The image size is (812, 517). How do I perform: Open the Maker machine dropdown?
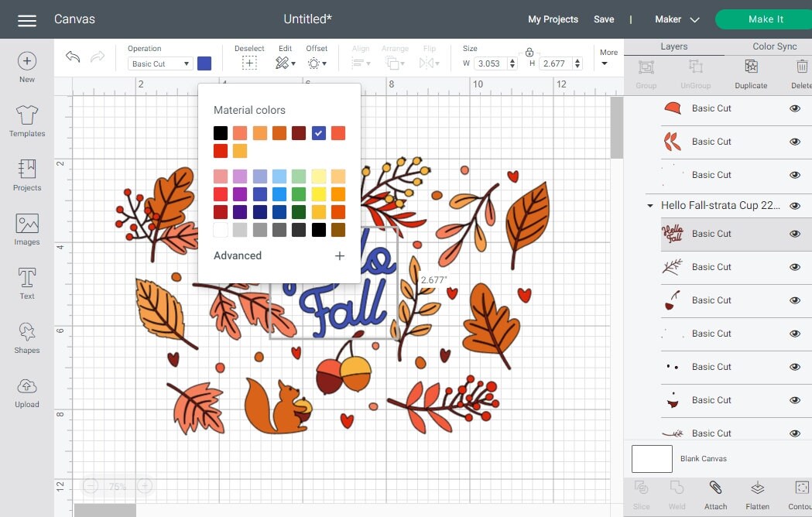point(676,19)
